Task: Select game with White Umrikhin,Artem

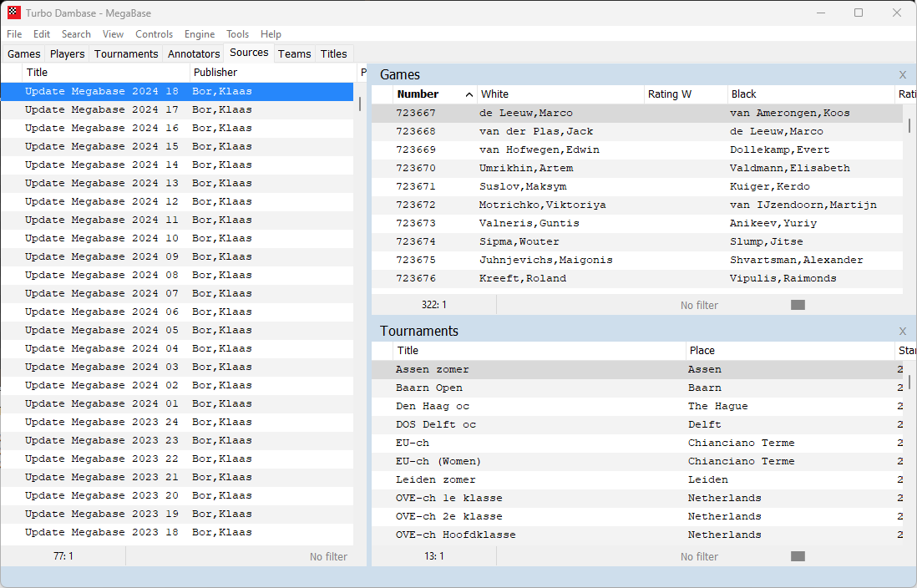Action: click(637, 168)
